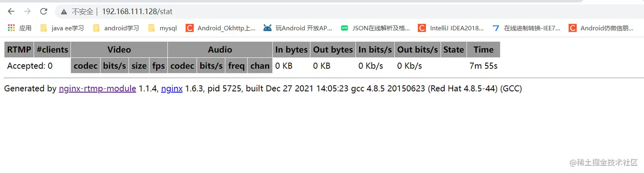This screenshot has width=644, height=173.
Task: Follow the nginx link
Action: pyautogui.click(x=172, y=89)
